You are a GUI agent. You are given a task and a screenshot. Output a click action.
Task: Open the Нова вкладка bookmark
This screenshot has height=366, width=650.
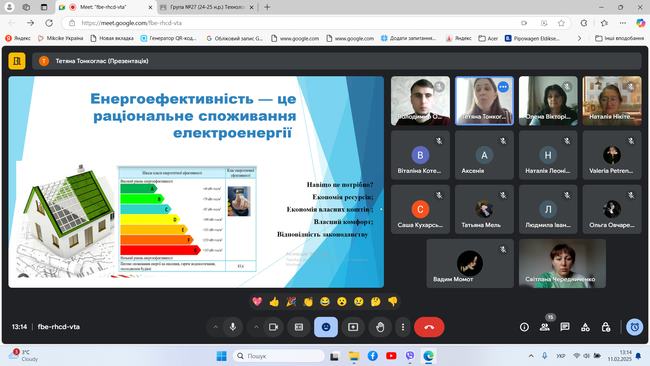click(x=112, y=38)
